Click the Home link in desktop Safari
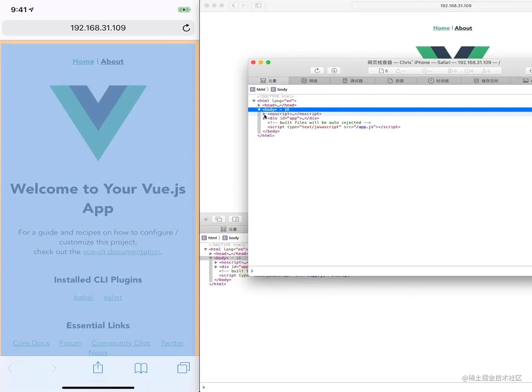Screen dimensions: 532x392 tap(441, 28)
